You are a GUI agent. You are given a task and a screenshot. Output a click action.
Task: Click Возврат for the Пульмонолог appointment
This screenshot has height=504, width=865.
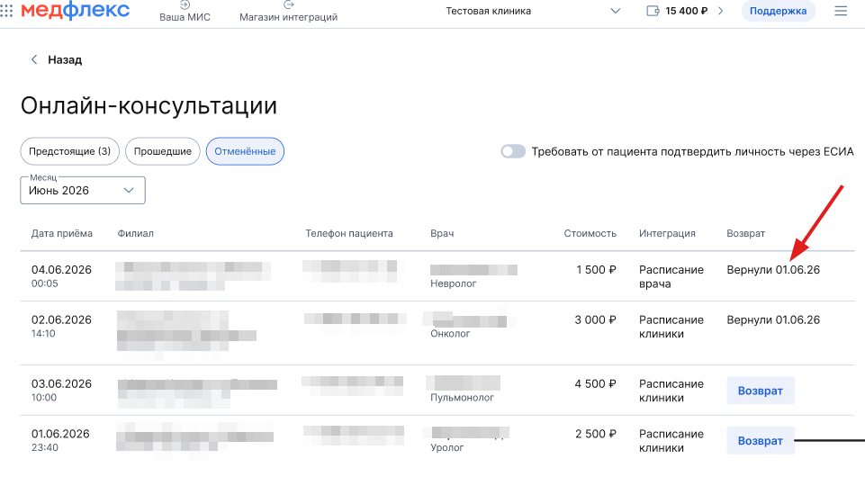(x=761, y=391)
